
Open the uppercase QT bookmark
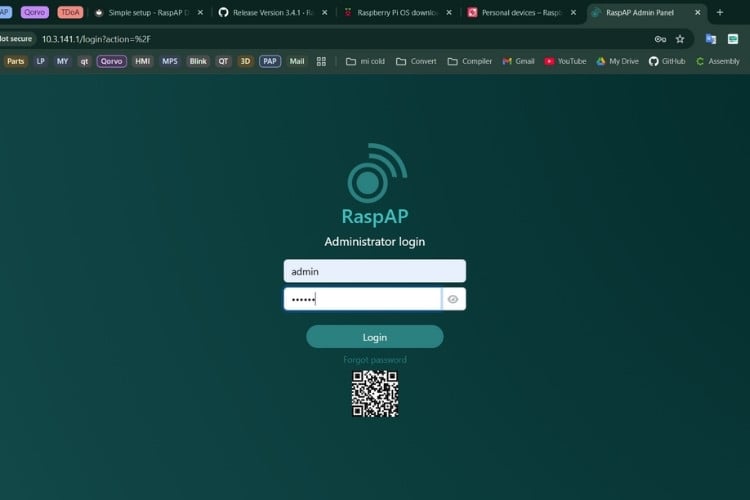pos(223,61)
